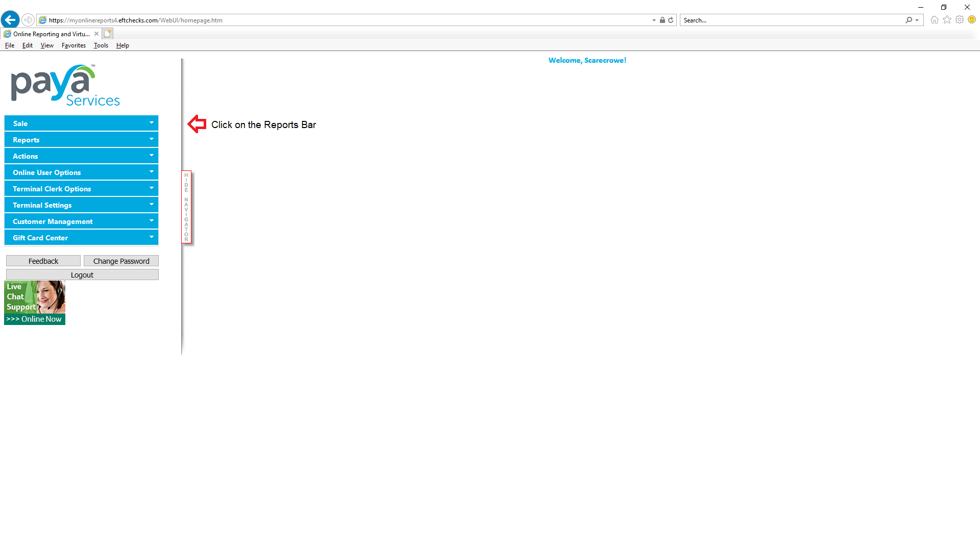Click the Change Password button
Screen dimensions: 980x551
click(121, 261)
